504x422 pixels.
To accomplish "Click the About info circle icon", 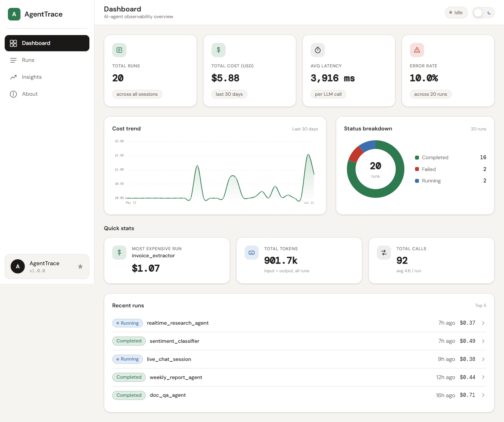I will (x=13, y=94).
